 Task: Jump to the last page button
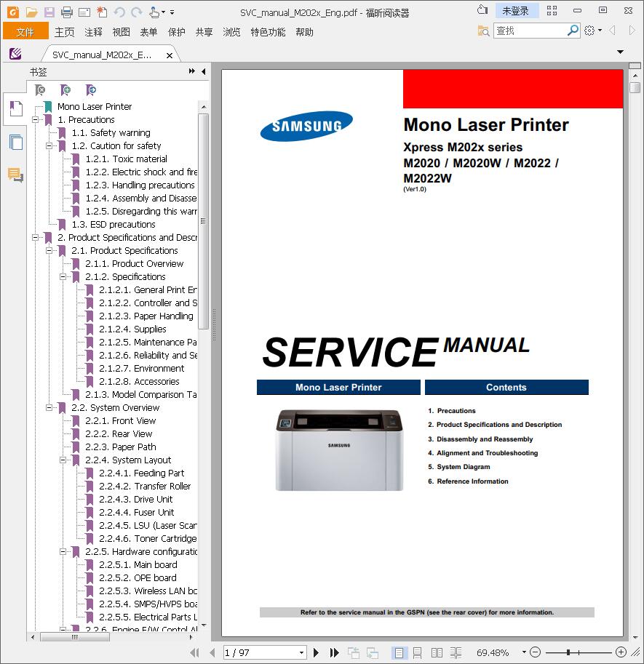point(334,652)
